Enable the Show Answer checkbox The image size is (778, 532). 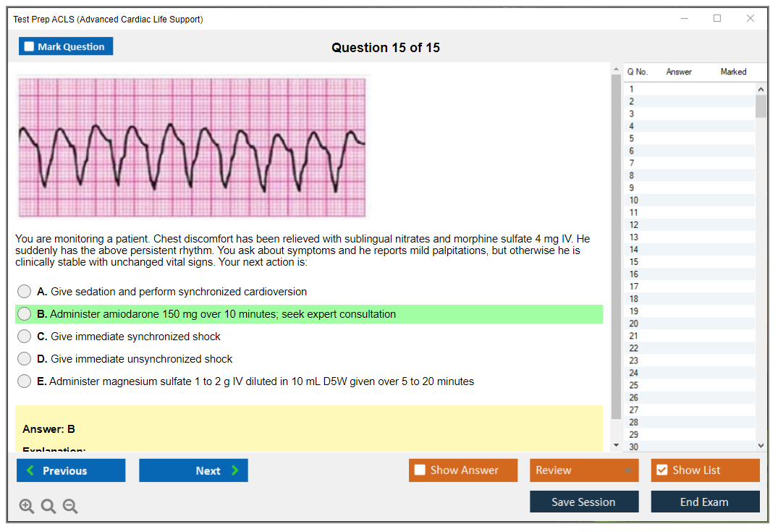[x=420, y=470]
